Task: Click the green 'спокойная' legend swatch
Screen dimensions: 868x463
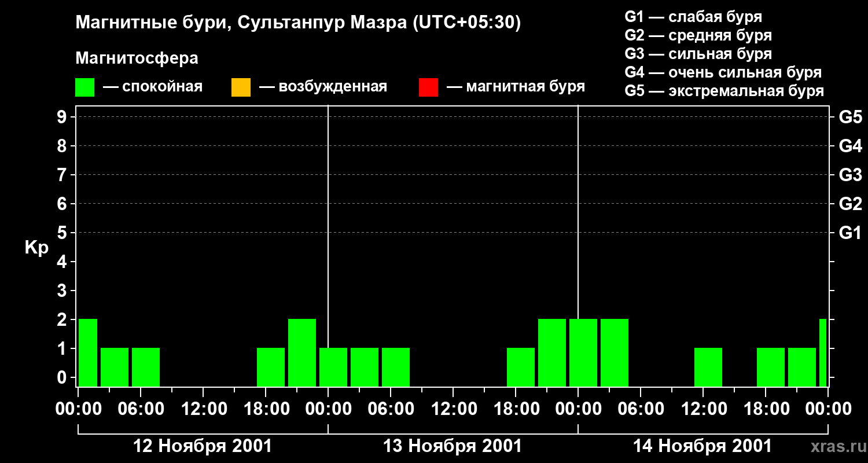Action: point(85,87)
